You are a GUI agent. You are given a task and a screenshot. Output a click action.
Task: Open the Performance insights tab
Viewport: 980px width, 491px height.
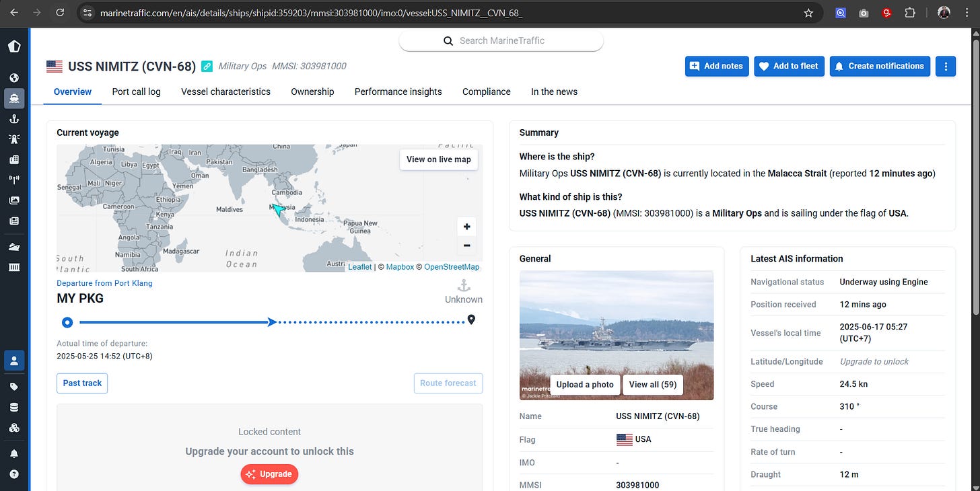tap(398, 91)
